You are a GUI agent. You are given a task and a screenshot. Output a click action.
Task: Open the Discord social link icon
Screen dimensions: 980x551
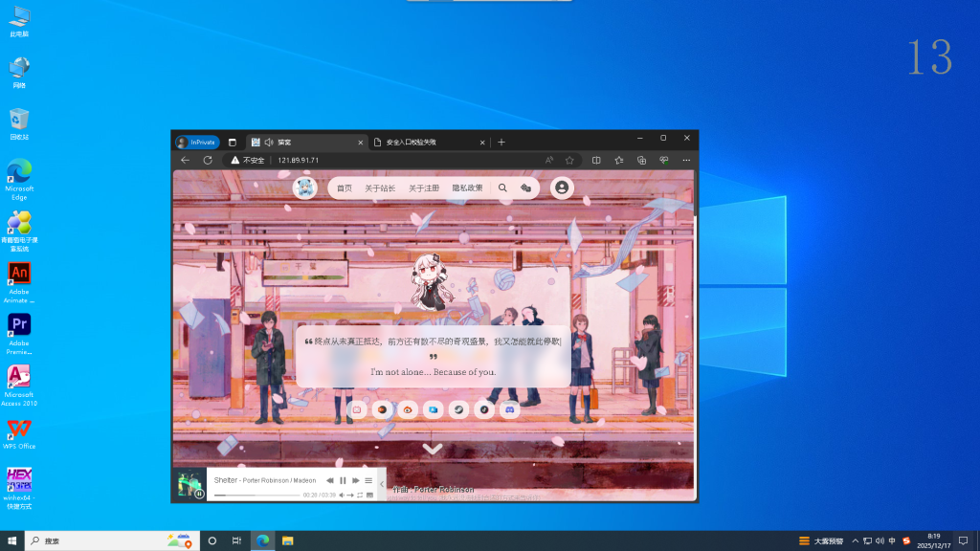(510, 409)
